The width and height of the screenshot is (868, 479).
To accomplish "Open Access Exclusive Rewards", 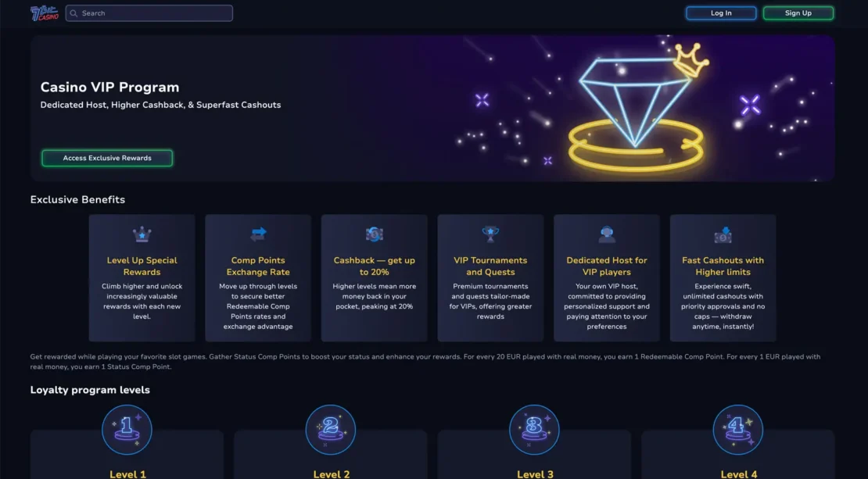I will [107, 157].
